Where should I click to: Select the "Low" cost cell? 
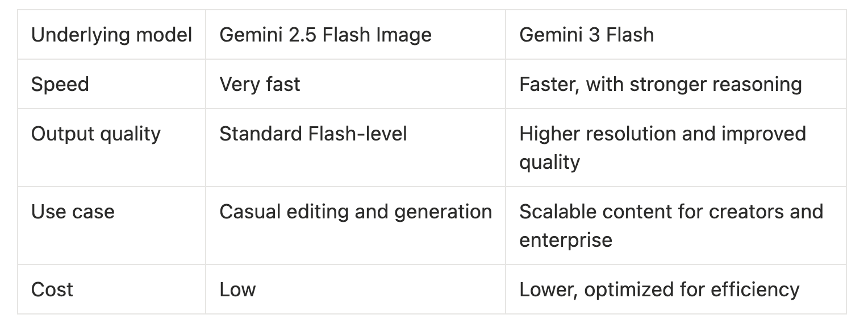[237, 289]
